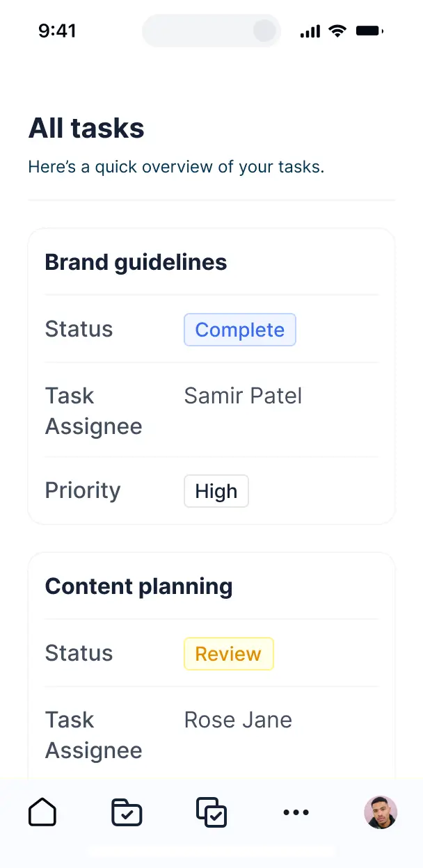Viewport: 423px width, 868px height.
Task: Open the Status selector for Content planning
Action: [x=228, y=653]
